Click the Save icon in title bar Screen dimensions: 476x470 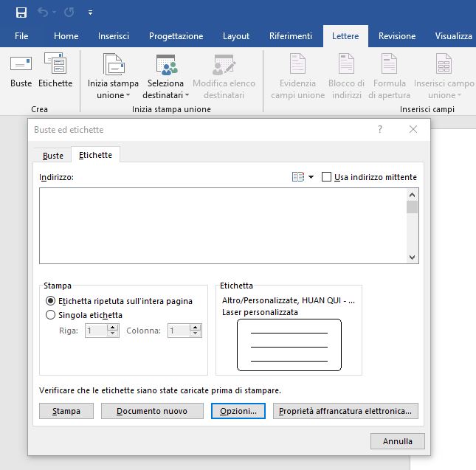tap(21, 13)
